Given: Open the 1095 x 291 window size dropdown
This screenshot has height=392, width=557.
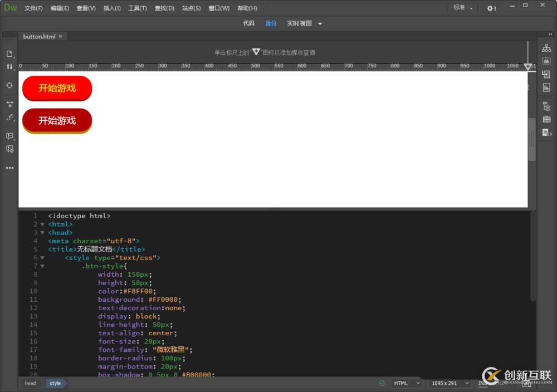Looking at the screenshot, I should click(449, 383).
